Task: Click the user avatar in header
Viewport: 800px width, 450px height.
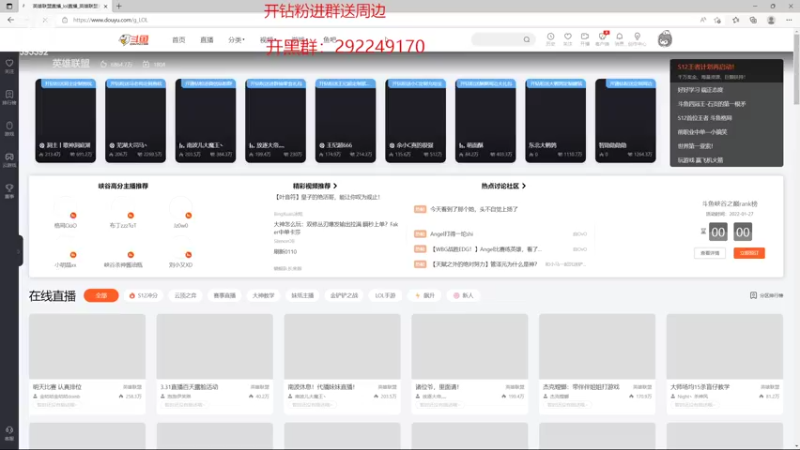Action: coord(665,39)
